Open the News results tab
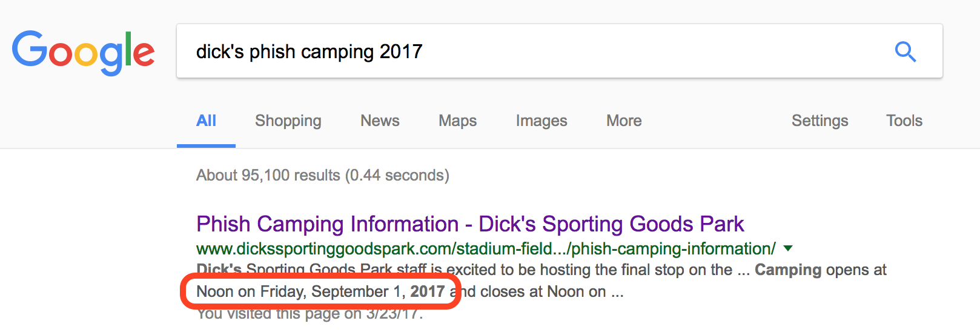The image size is (980, 332). [380, 121]
